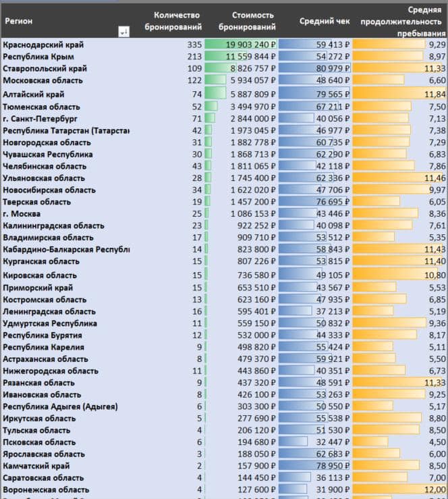Click the Новгородская область cell

coord(47,142)
